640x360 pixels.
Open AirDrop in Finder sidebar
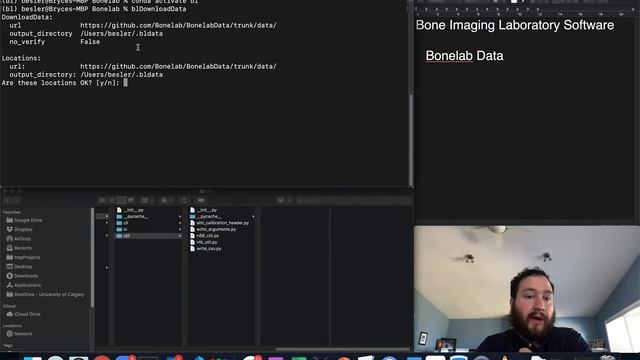point(19,239)
